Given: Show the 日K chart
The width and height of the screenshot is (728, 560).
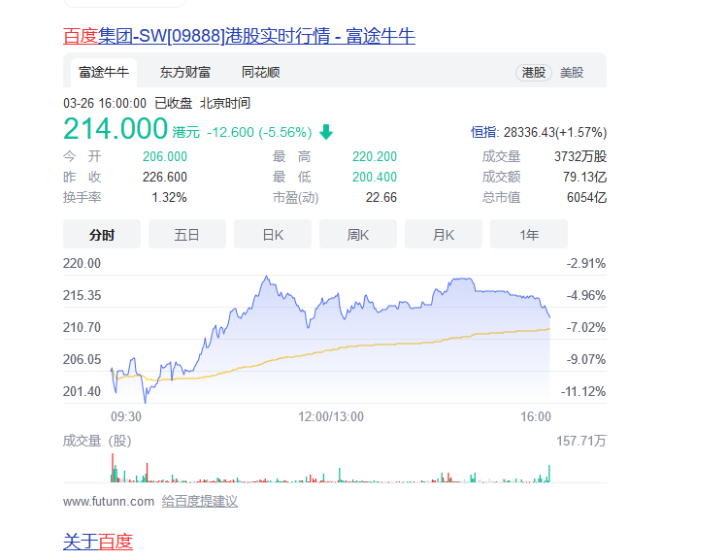Looking at the screenshot, I should tap(273, 235).
